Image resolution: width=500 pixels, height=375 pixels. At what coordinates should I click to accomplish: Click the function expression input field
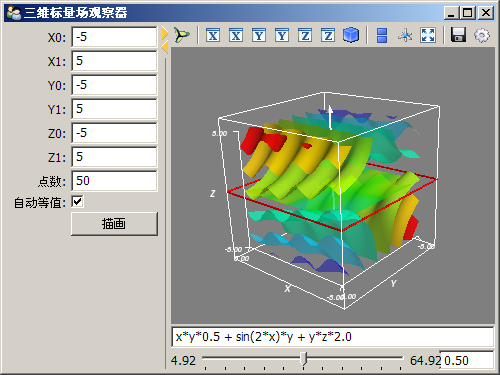tap(332, 337)
